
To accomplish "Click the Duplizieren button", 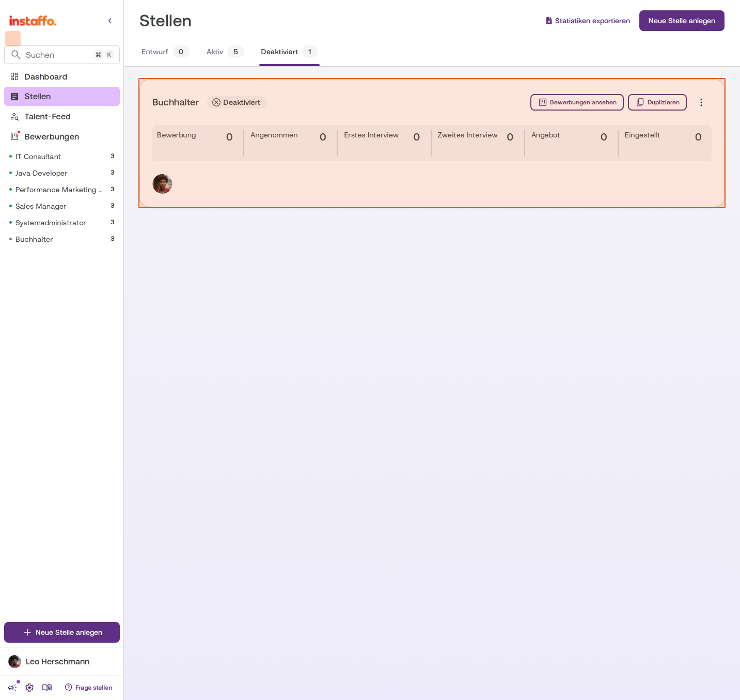I will click(657, 102).
